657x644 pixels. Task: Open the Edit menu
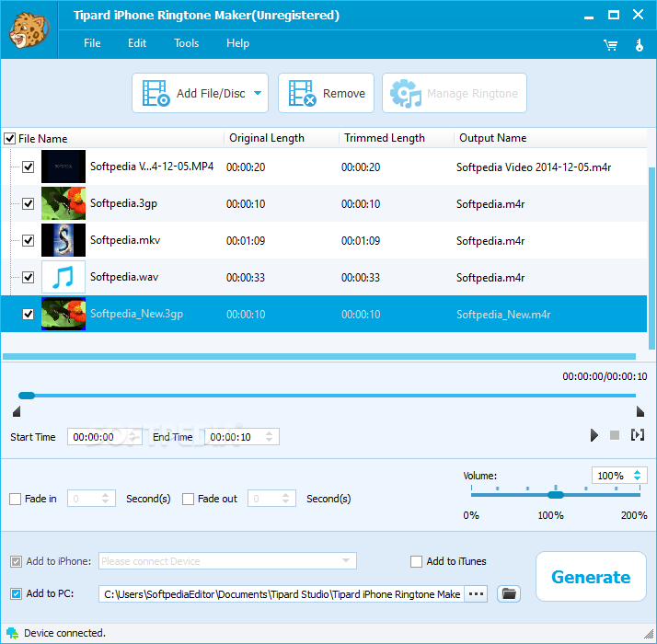pyautogui.click(x=137, y=43)
